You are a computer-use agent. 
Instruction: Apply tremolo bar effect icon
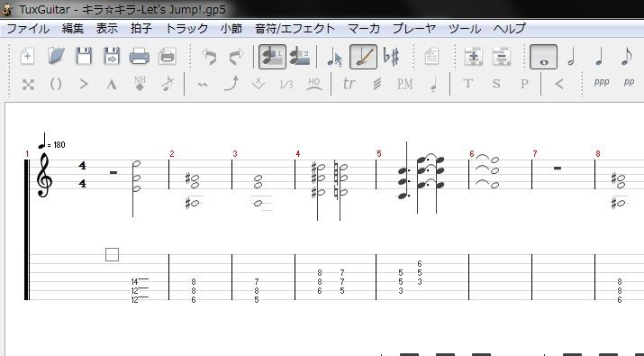(x=258, y=84)
